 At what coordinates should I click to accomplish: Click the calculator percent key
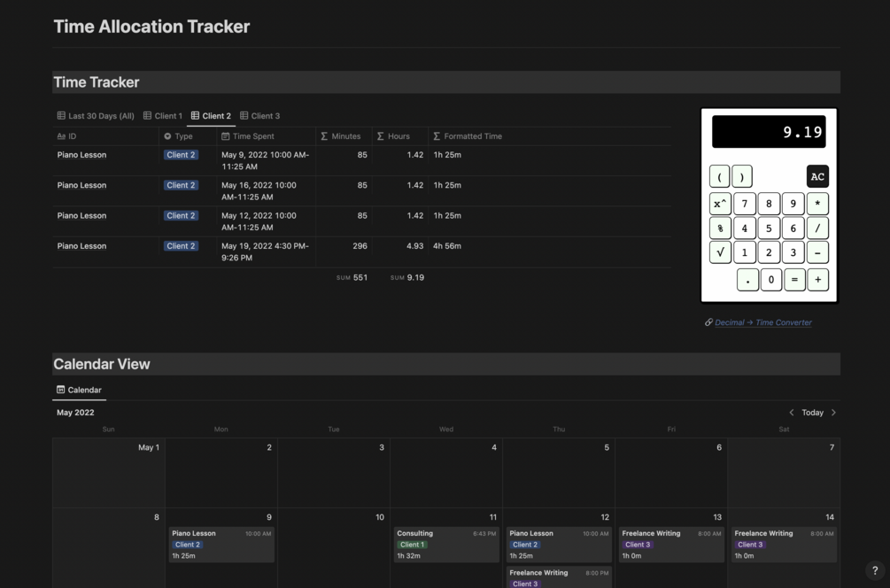click(720, 228)
